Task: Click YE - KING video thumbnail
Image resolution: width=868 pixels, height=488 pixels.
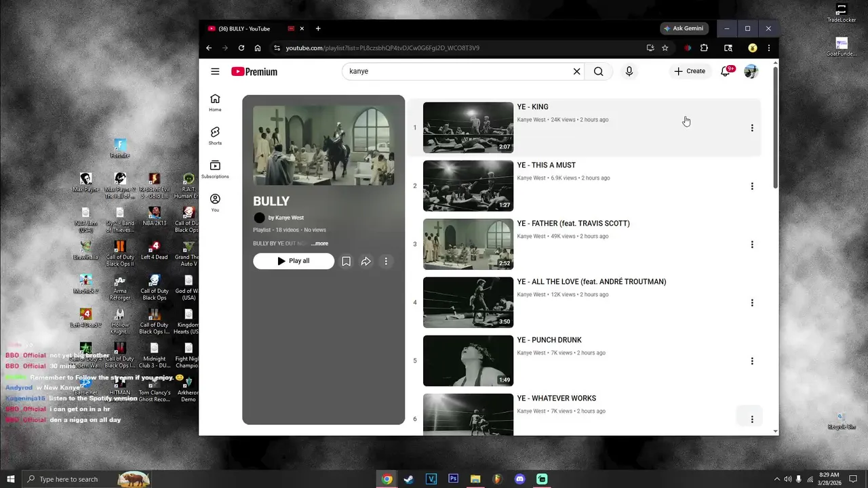Action: [x=468, y=127]
